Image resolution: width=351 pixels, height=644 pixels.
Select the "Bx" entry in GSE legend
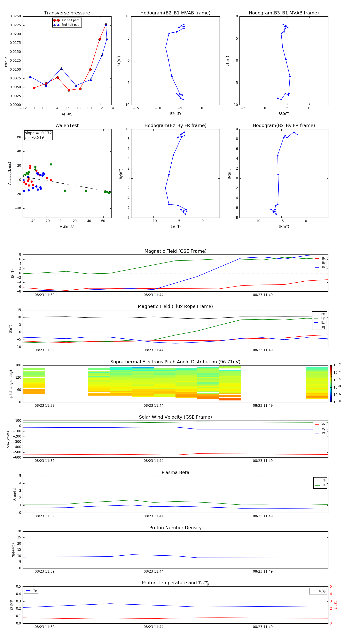320,259
